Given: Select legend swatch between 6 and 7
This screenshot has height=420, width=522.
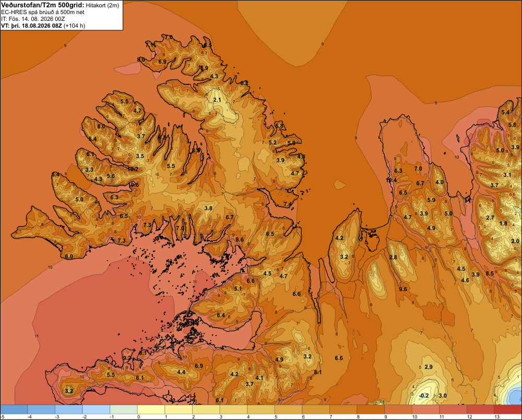Looking at the screenshot, I should [x=316, y=410].
